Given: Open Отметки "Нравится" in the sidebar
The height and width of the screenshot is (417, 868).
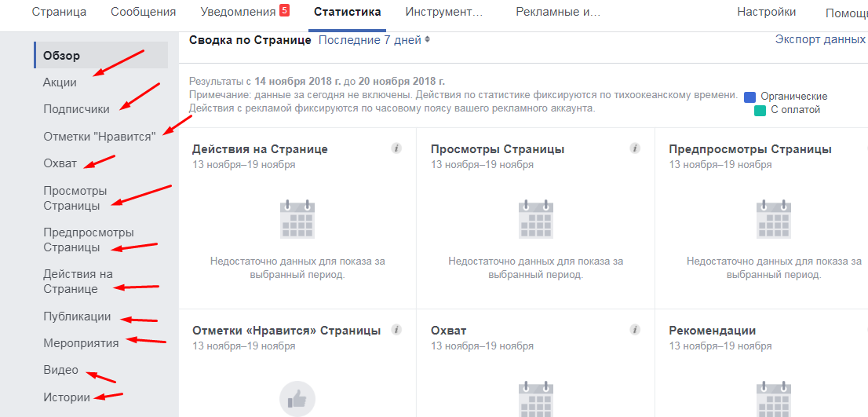Looking at the screenshot, I should click(x=100, y=136).
